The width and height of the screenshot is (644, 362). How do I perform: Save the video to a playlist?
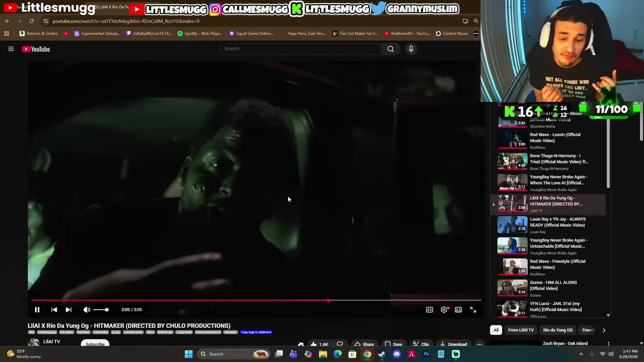[393, 344]
